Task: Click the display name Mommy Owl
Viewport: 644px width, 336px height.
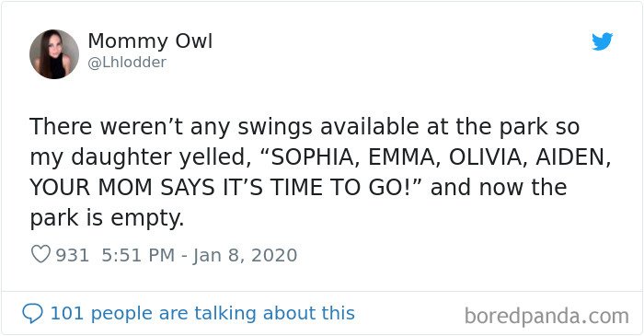Action: click(150, 41)
